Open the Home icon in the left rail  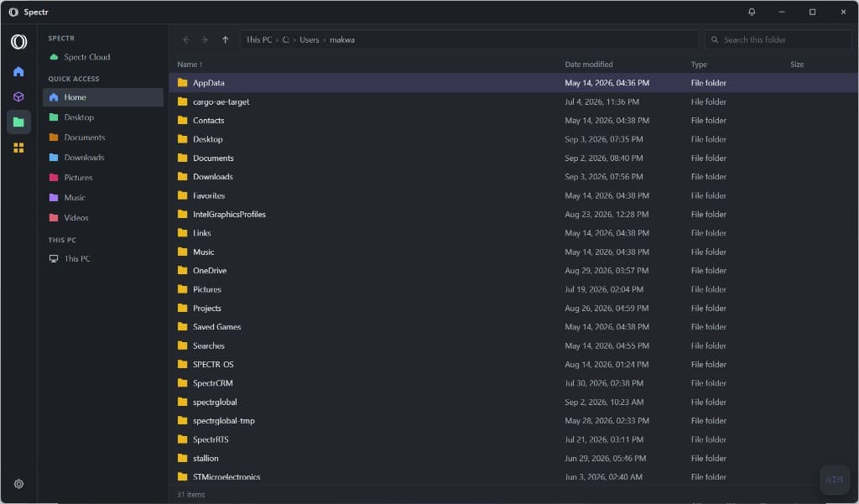coord(18,72)
